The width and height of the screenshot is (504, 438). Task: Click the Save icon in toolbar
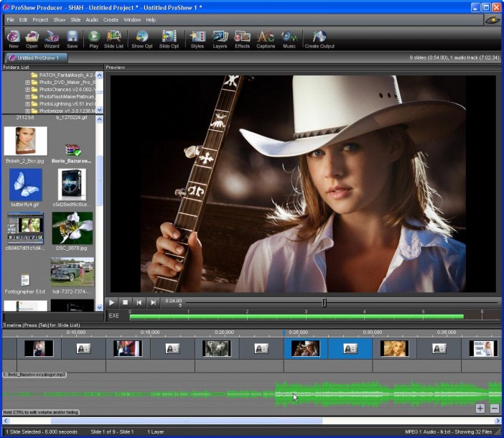(x=72, y=37)
